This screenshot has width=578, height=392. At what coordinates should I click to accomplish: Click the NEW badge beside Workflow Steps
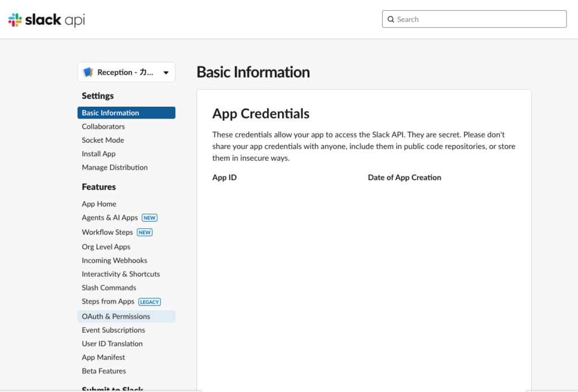click(x=144, y=232)
